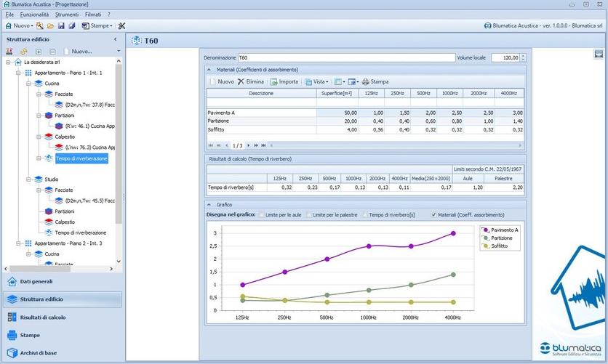Open the Strumenti menu

[67, 15]
